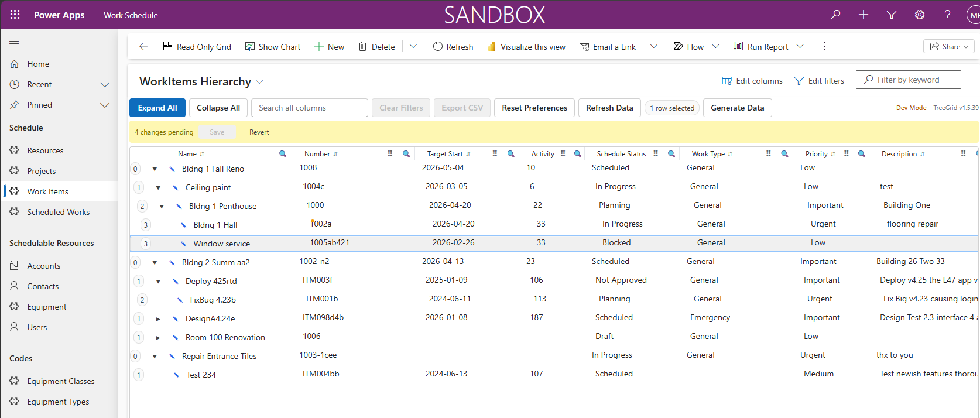The height and width of the screenshot is (418, 980).
Task: Expand the Room 100 Renovation row
Action: 158,338
